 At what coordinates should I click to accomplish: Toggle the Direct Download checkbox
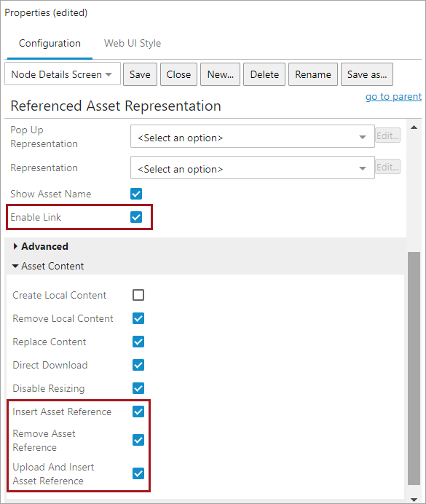click(138, 365)
